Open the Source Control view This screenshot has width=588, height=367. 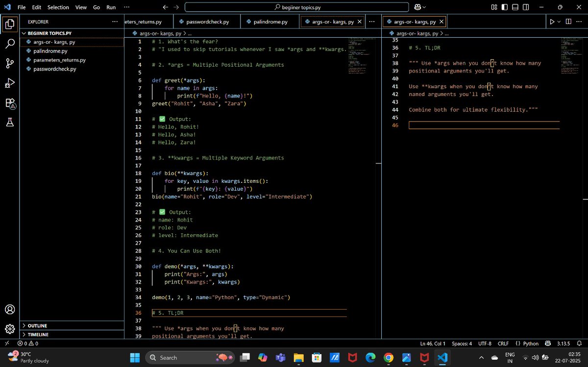coord(10,63)
